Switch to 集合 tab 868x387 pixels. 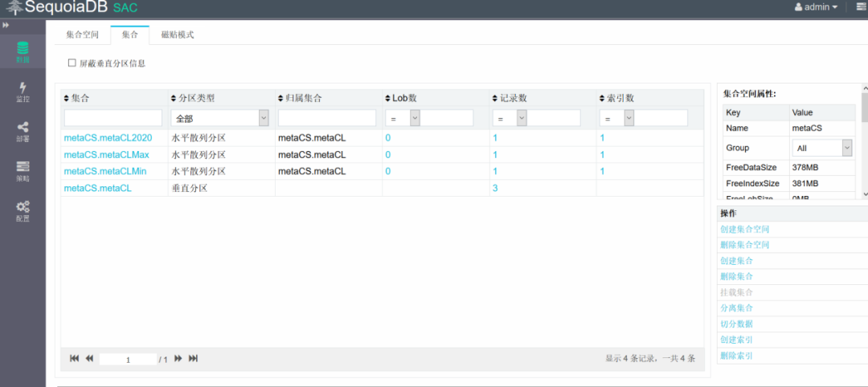click(129, 35)
